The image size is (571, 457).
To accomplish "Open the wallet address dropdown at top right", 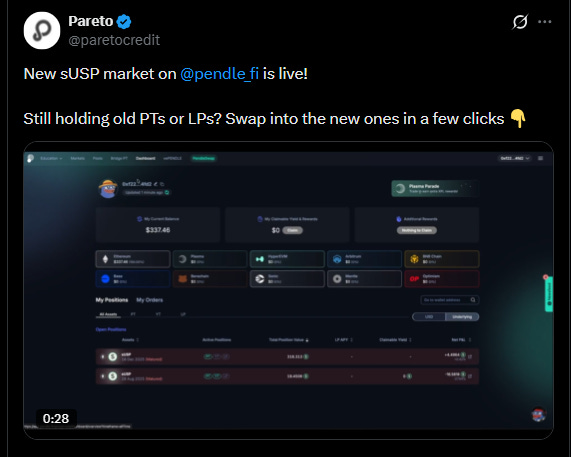I will 515,158.
